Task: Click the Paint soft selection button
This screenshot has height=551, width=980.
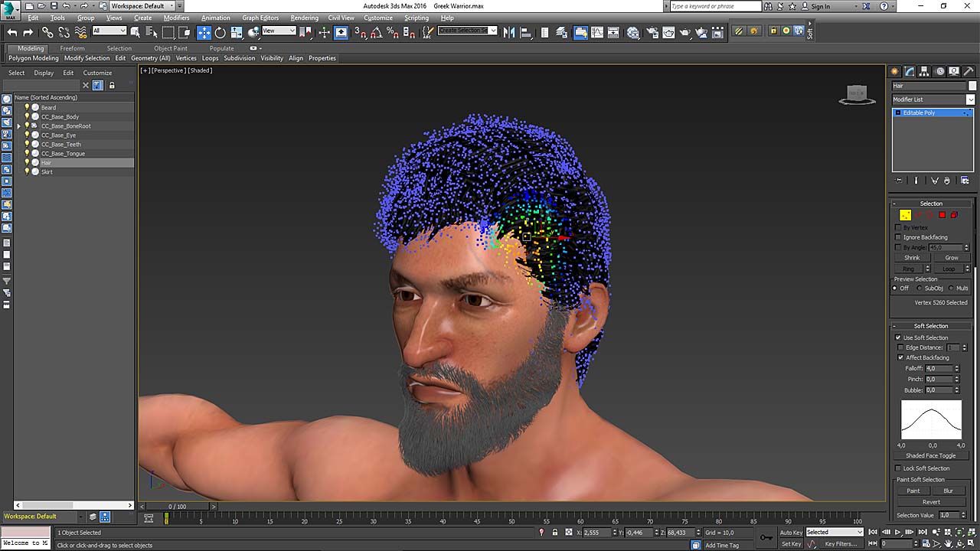Action: [913, 491]
